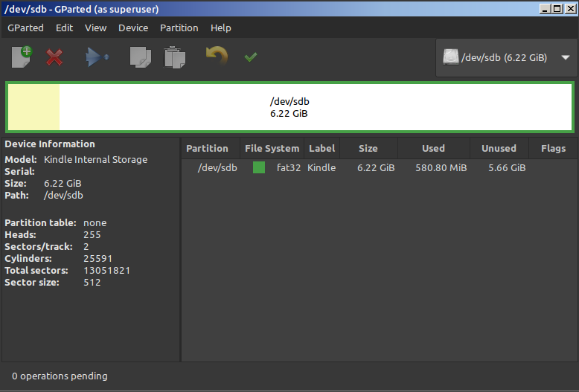Screen dimensions: 579x392
Task: Select the /dev/sdb partition row
Action: (380, 167)
